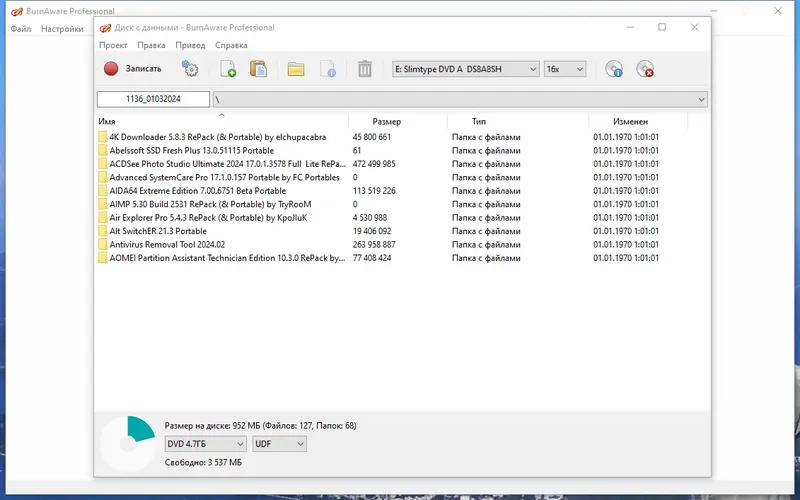The width and height of the screenshot is (800, 500).
Task: Click the erase disc icon with red X
Action: [645, 69]
